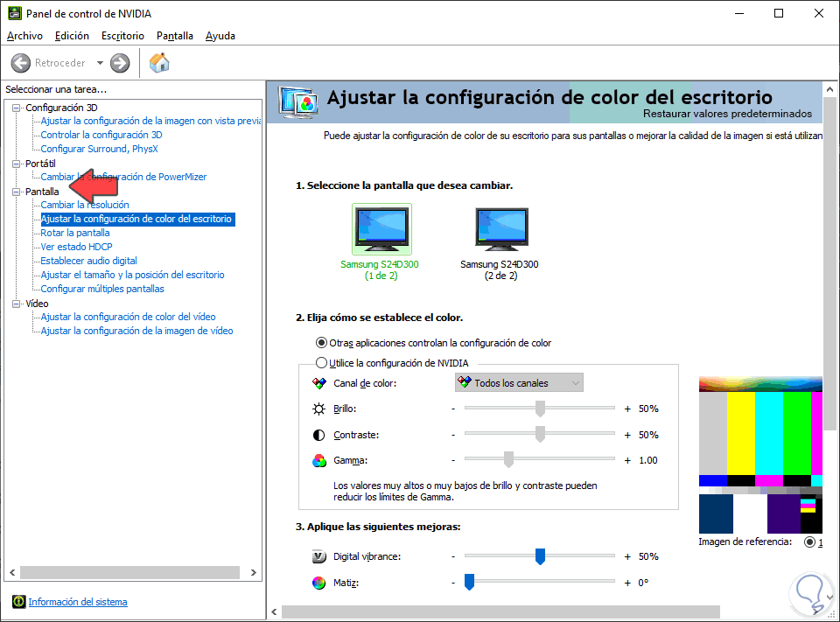Click the Retroceder back arrow icon
Screen dimensions: 840x622
(x=21, y=63)
